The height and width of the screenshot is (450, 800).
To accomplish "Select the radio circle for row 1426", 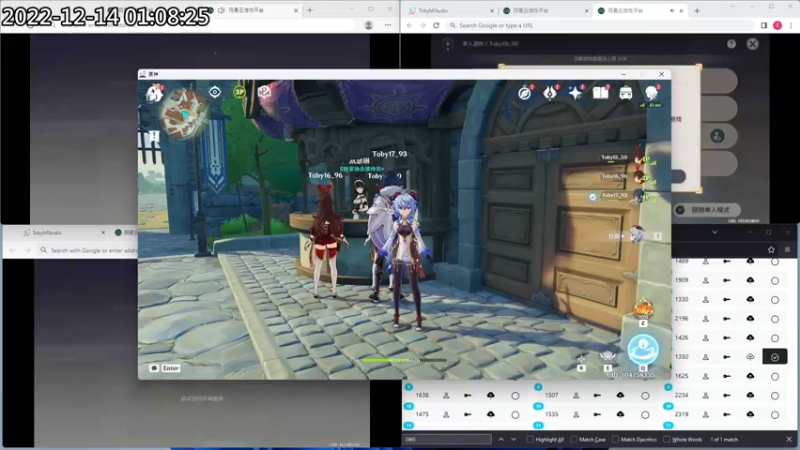I will 774,338.
